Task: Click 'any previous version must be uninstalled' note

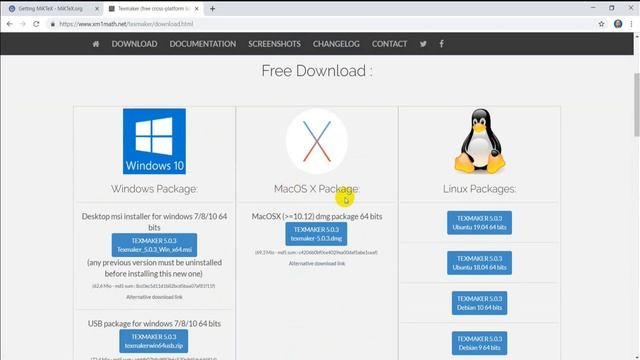Action: pos(154,268)
